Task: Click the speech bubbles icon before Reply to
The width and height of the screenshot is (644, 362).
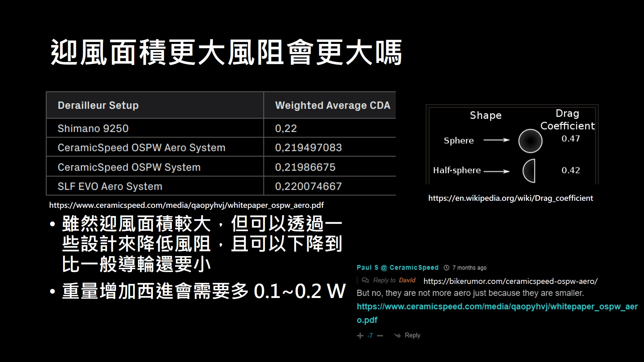Action: (x=365, y=280)
